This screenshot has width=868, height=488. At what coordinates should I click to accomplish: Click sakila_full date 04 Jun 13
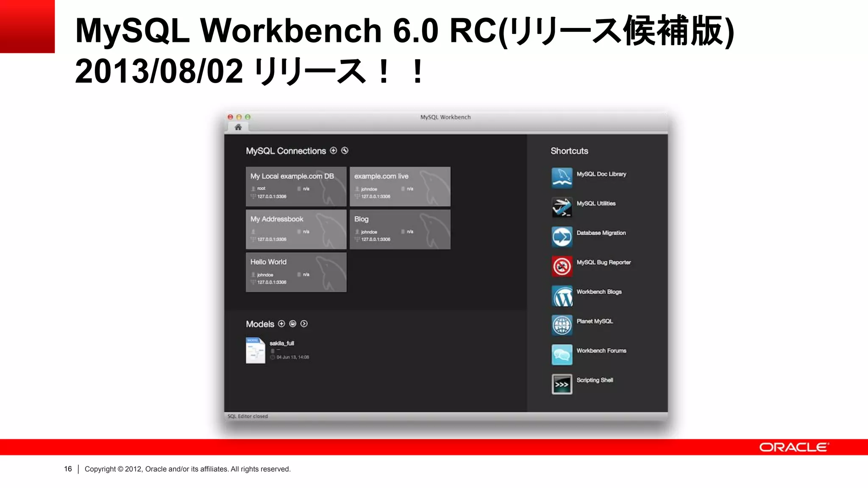click(293, 357)
